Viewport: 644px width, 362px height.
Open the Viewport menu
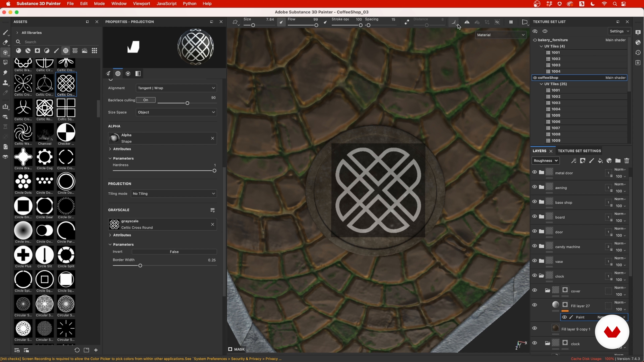[x=142, y=4]
